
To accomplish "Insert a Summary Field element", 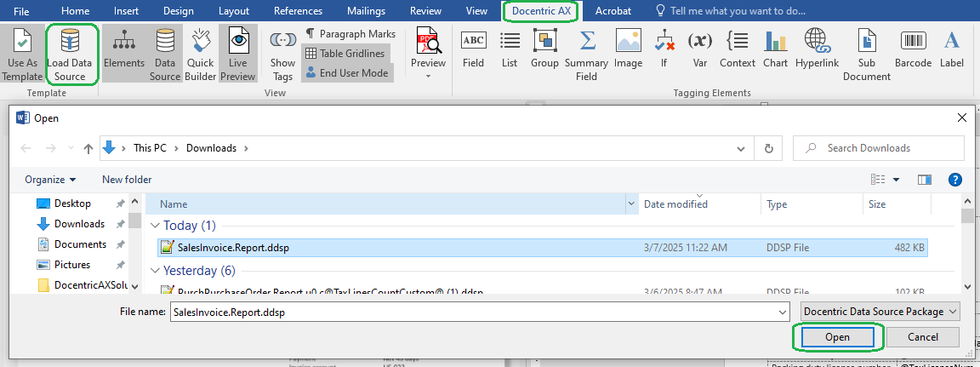I will tap(586, 54).
